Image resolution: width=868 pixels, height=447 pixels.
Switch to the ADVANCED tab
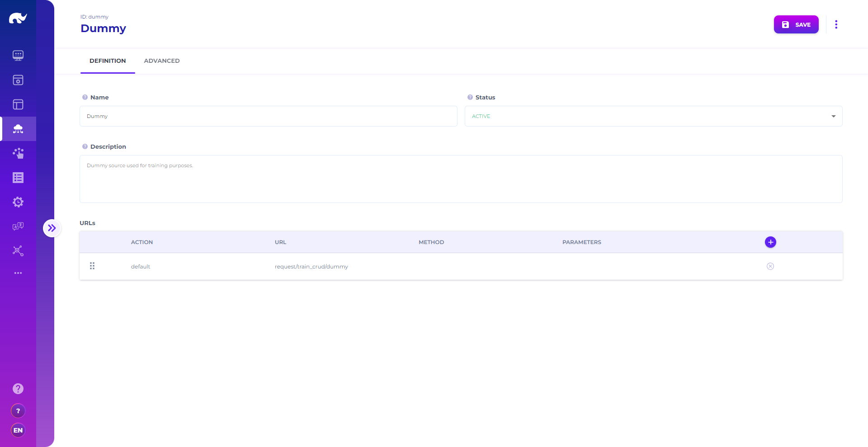coord(161,61)
